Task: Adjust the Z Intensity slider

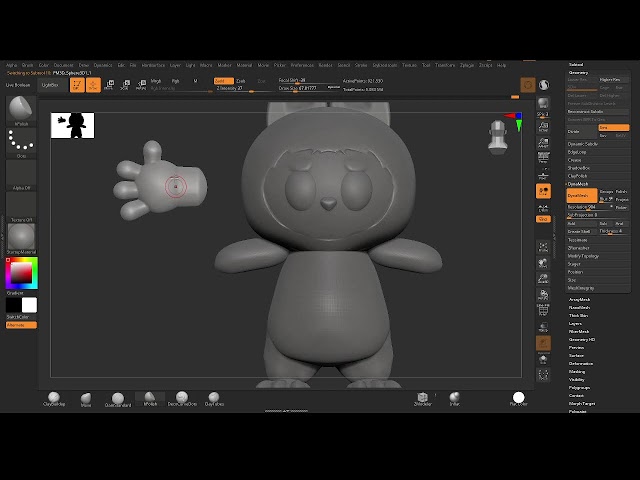Action: pos(242,89)
